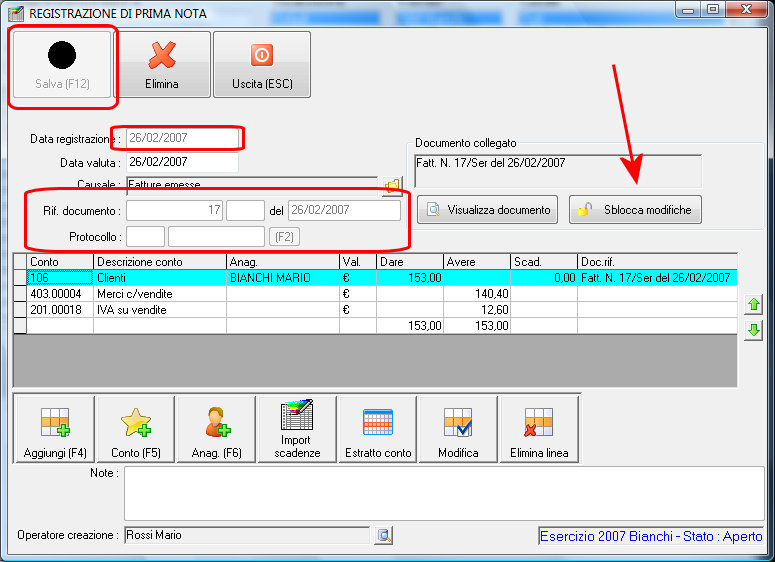Select the 201.00018 account cell
This screenshot has width=775, height=562.
click(x=60, y=310)
